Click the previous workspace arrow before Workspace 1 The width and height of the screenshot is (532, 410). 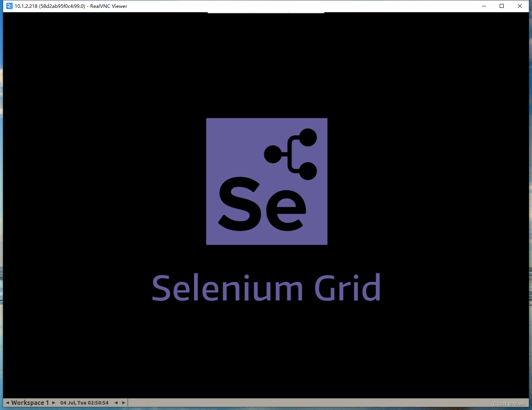point(7,403)
